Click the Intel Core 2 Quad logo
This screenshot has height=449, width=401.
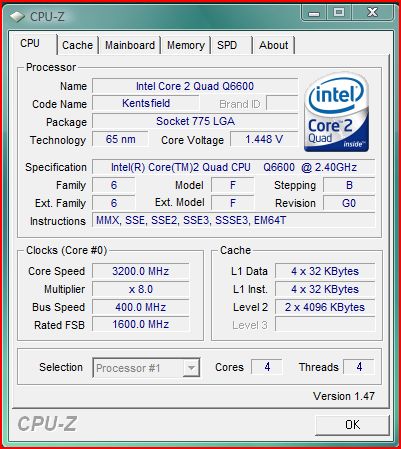[336, 112]
